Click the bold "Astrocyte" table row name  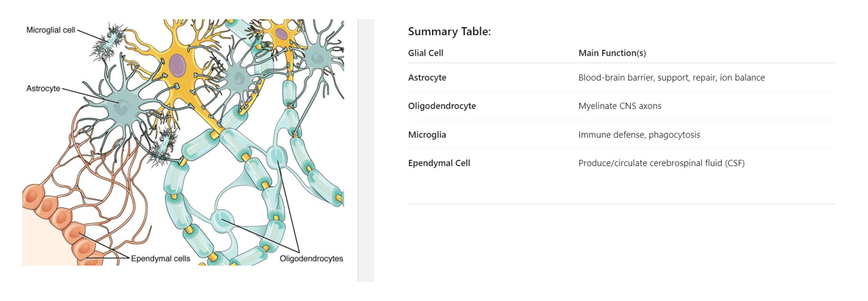pyautogui.click(x=427, y=78)
